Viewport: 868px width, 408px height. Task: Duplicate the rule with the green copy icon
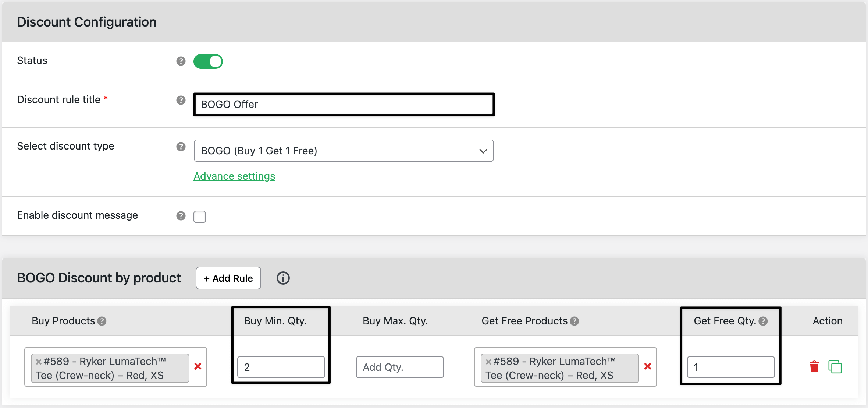coord(835,367)
